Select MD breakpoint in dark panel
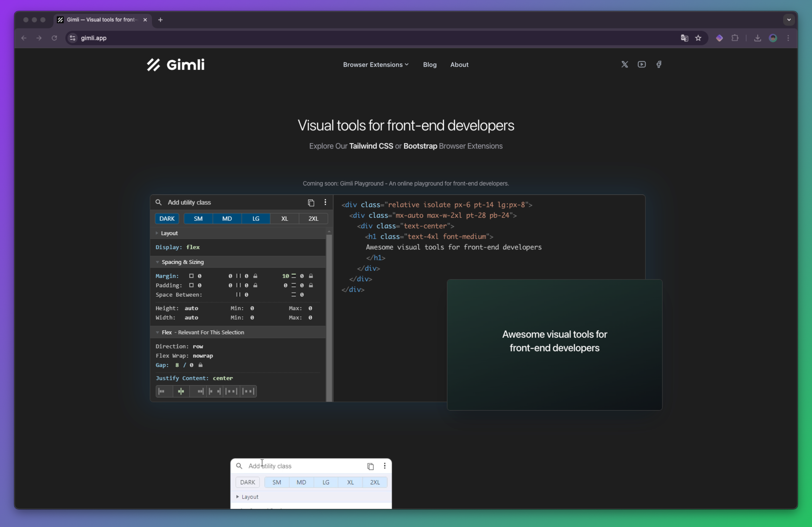This screenshot has width=812, height=527. 227,218
